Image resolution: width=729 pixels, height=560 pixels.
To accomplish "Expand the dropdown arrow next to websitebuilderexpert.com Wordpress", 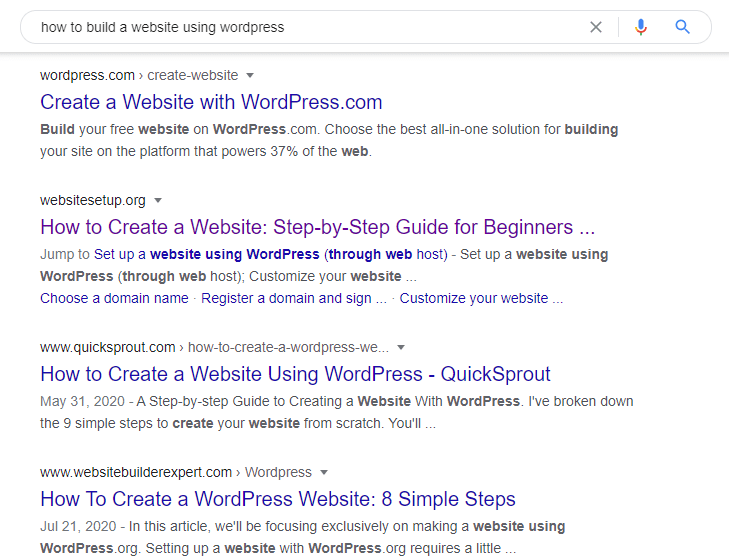I will pos(324,473).
